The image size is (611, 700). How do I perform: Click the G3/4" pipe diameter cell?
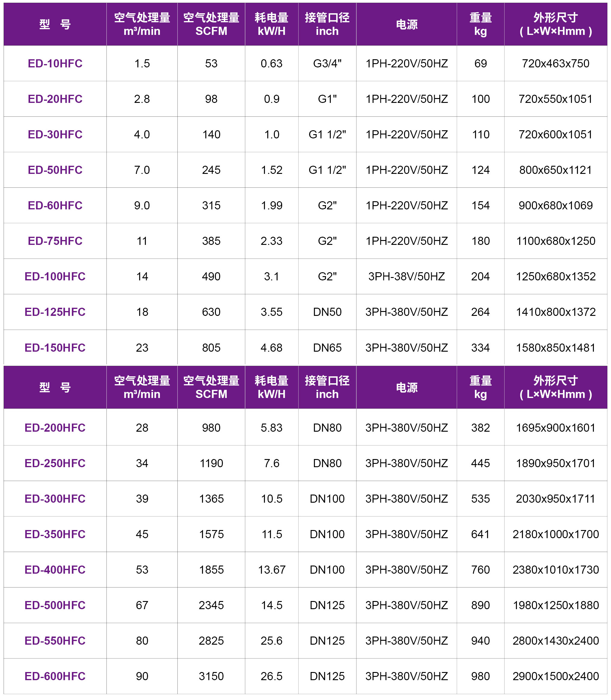point(327,63)
